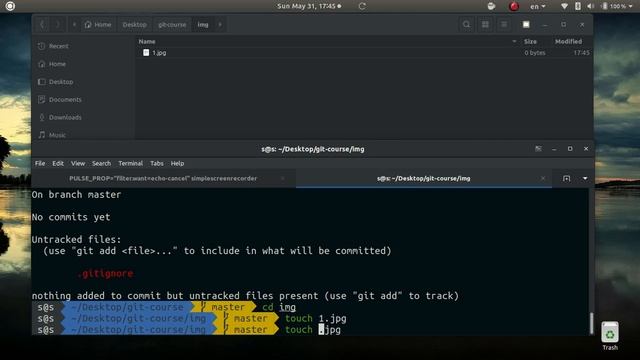The height and width of the screenshot is (360, 640).
Task: Expand path bar with right chevron
Action: (x=220, y=24)
